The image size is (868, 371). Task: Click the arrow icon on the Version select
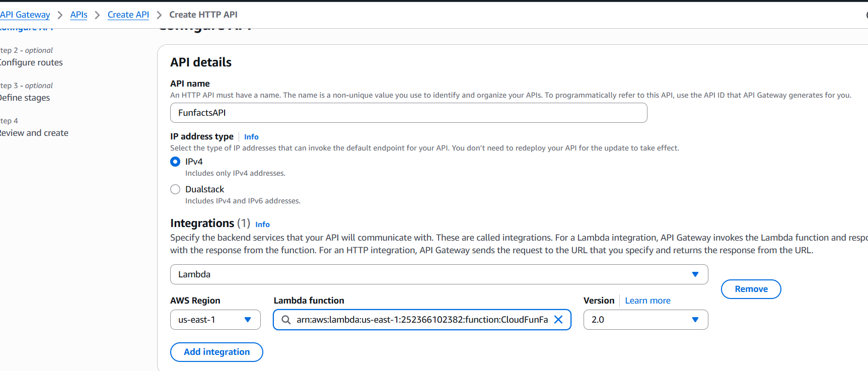(695, 320)
